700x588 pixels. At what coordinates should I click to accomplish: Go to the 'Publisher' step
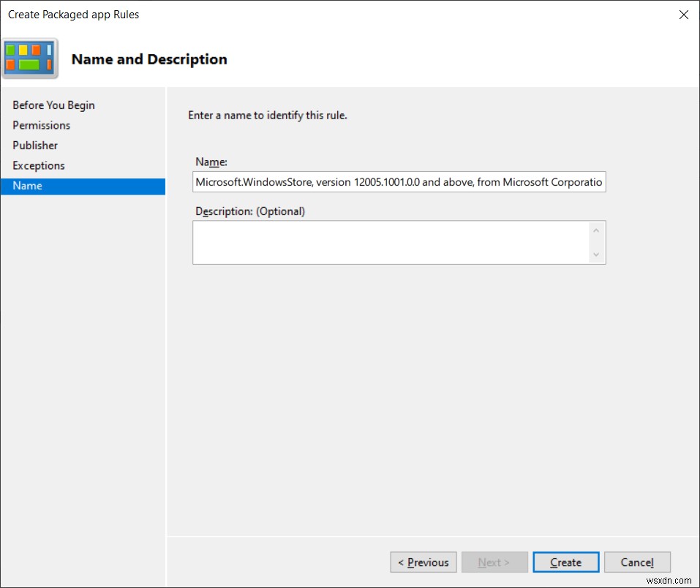(x=35, y=145)
